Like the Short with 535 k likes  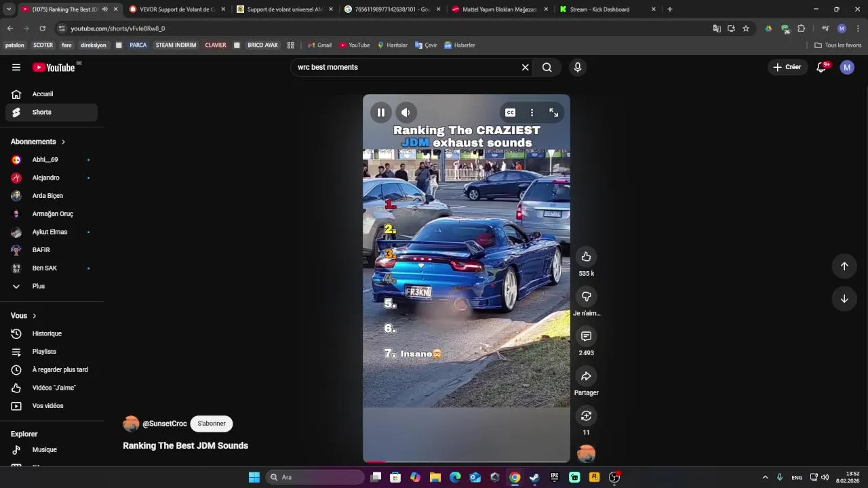[586, 256]
